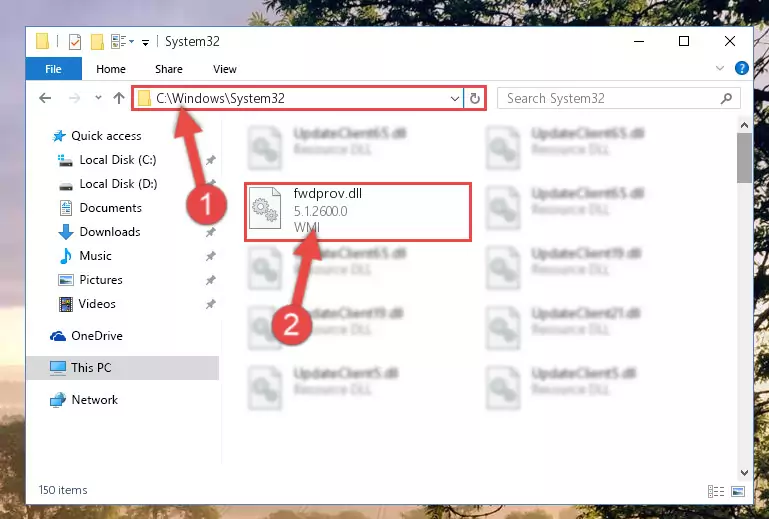
Task: Click the pin icon beside Pictures
Action: pyautogui.click(x=210, y=280)
